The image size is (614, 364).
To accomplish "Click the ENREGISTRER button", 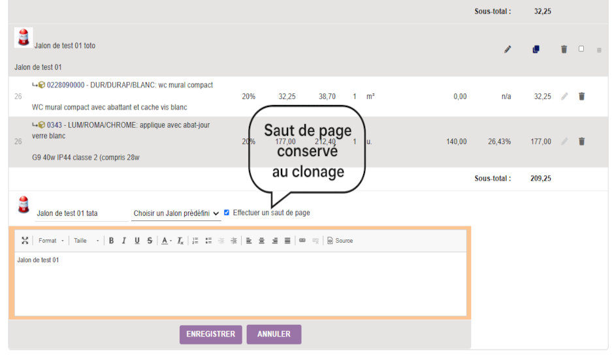I will (210, 334).
